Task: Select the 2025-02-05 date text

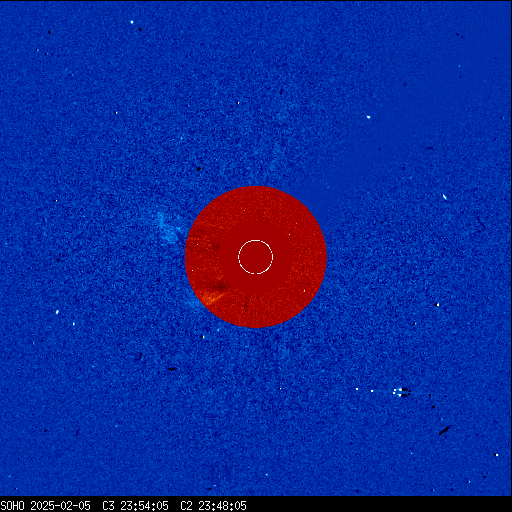Action: 60,506
